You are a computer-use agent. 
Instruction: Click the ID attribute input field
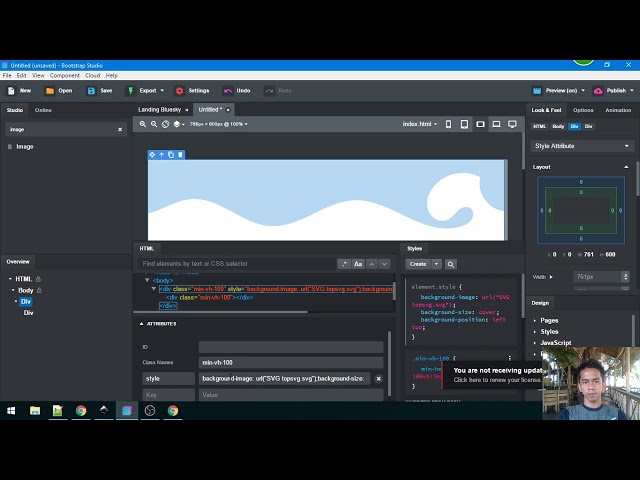click(291, 347)
